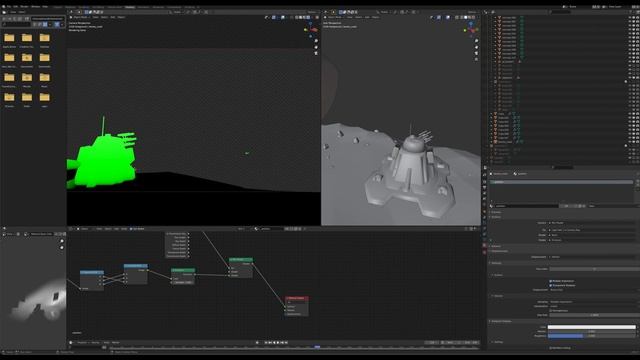Click the Metallic slider in Viewport Display
The height and width of the screenshot is (360, 640).
592,331
